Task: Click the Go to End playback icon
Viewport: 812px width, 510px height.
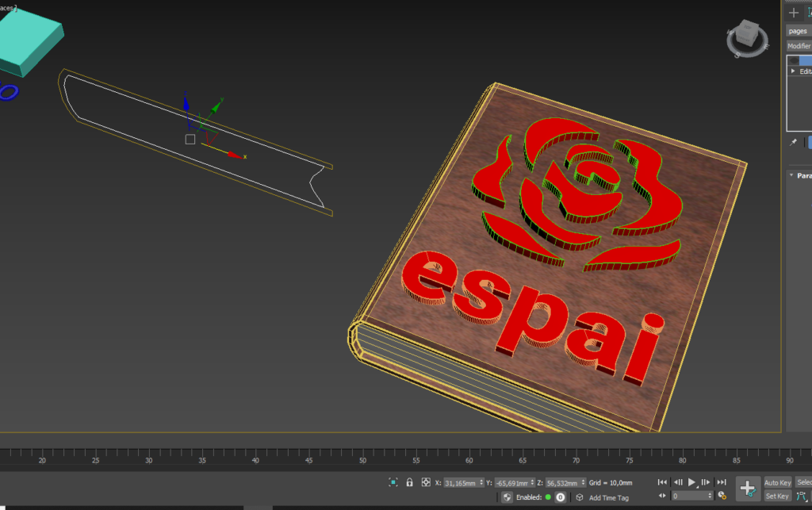Action: coord(722,482)
